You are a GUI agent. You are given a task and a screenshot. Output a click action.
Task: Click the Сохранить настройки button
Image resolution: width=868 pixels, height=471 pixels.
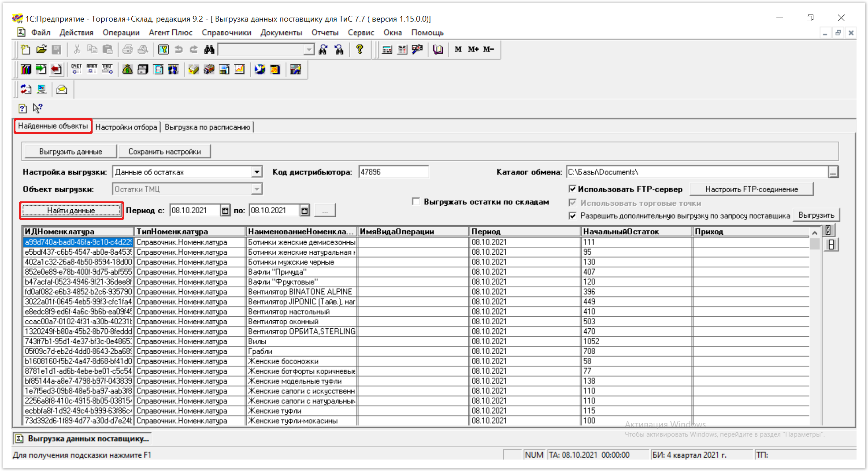164,152
